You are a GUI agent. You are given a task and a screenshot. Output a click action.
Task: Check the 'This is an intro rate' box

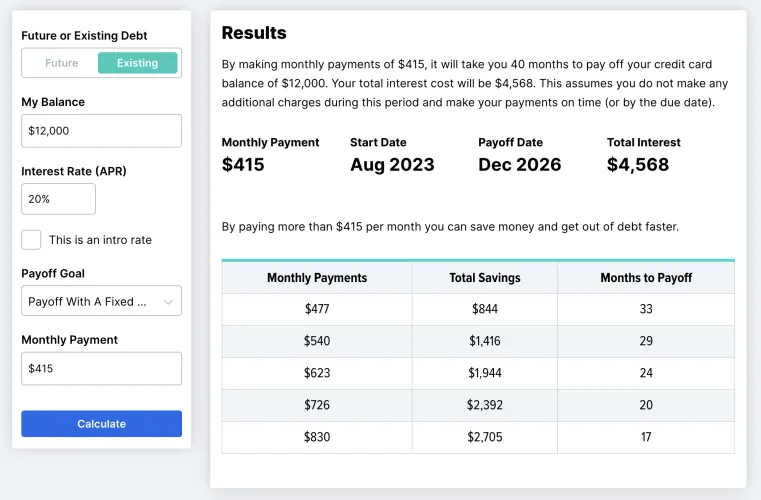click(x=32, y=240)
